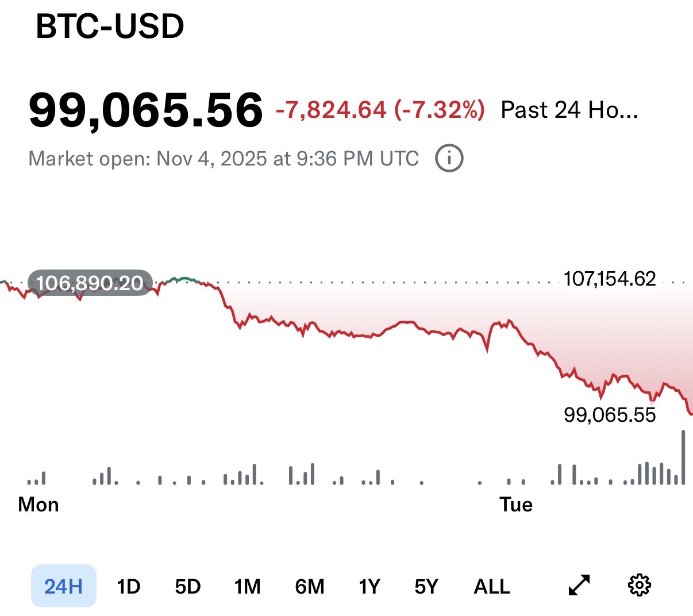Show the 1M chart range
This screenshot has height=616, width=693.
coord(248,586)
